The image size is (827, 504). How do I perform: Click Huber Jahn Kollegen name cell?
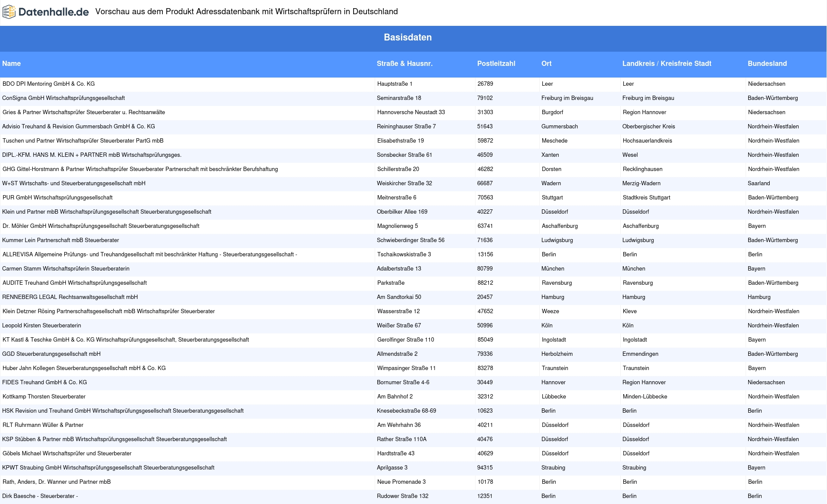click(84, 368)
